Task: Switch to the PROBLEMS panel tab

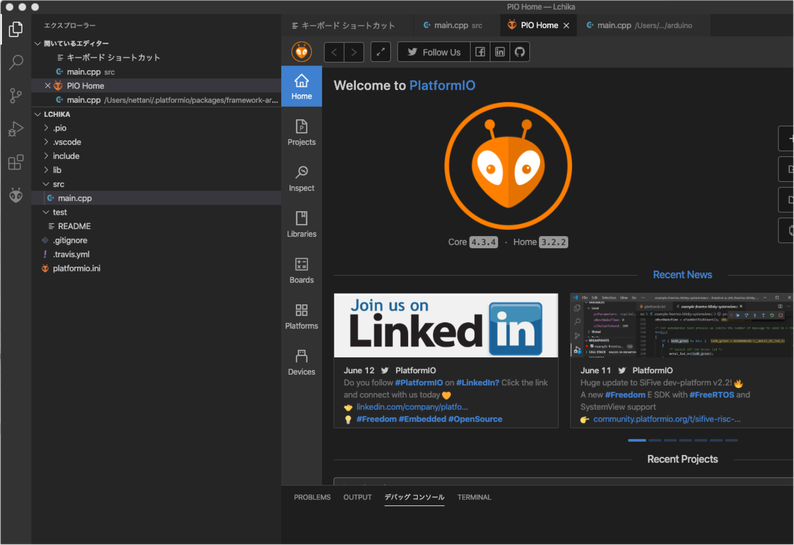Action: pyautogui.click(x=312, y=497)
